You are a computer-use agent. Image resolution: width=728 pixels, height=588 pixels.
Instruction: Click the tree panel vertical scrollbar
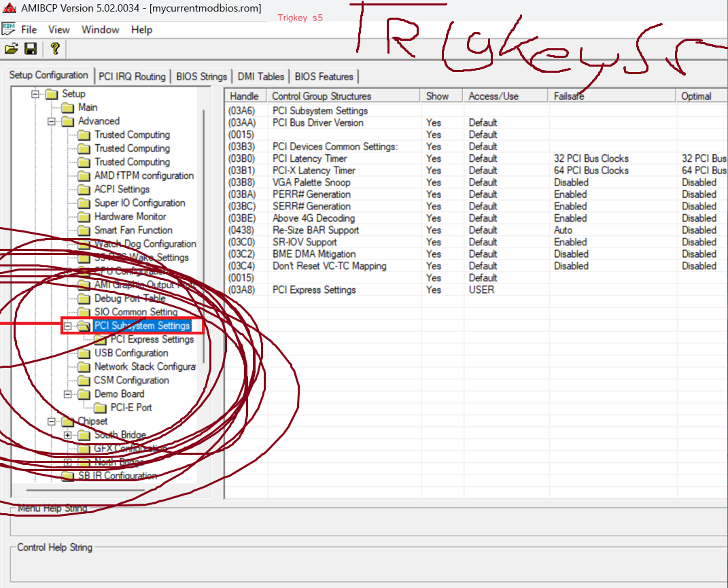(204, 237)
